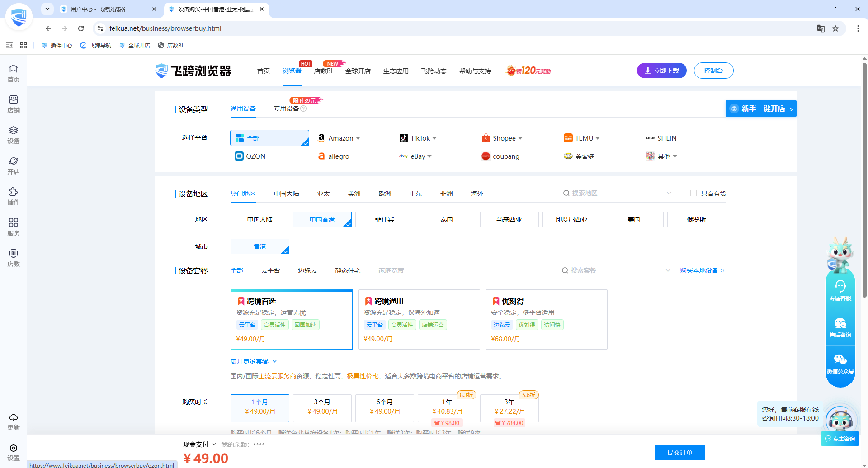Reload the page with refresh icon
Viewport: 868px width, 468px height.
(81, 28)
